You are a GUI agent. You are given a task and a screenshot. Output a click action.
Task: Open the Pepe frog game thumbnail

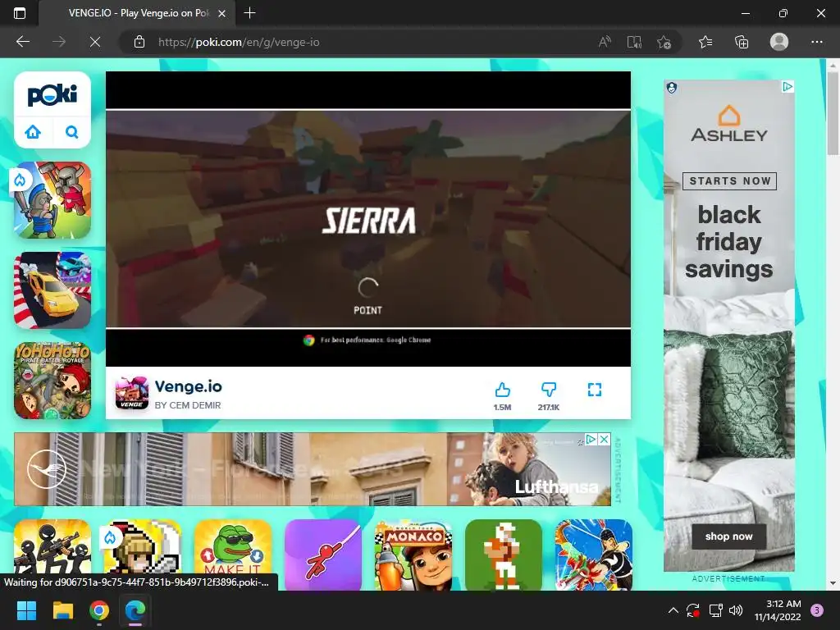coord(233,555)
